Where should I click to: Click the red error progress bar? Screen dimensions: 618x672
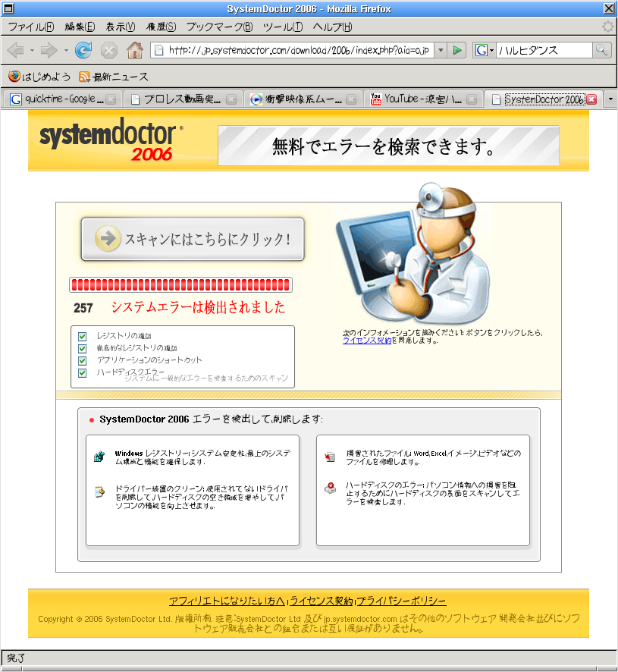180,285
